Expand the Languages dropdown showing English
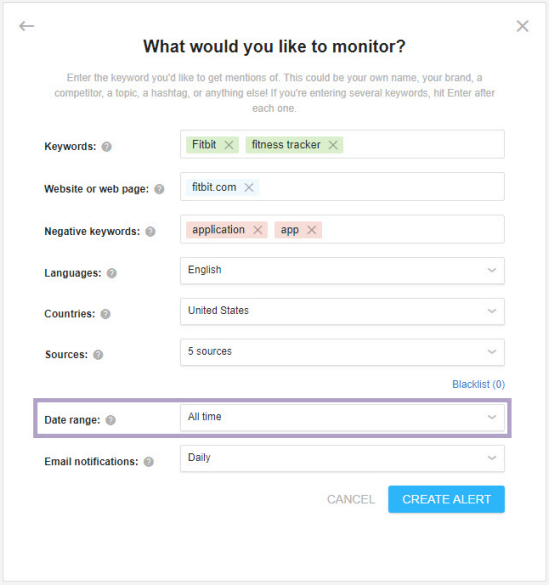 (342, 270)
